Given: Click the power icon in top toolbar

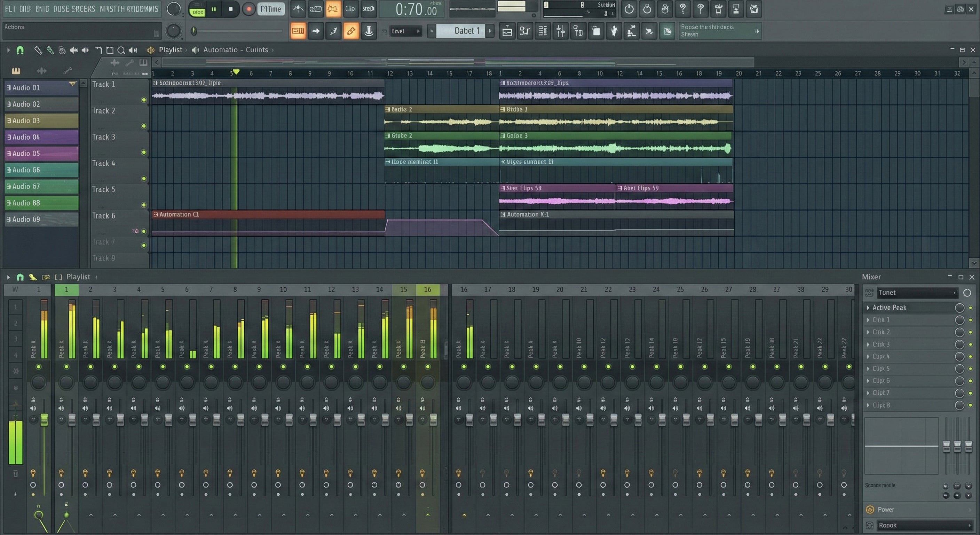Looking at the screenshot, I should 629,9.
